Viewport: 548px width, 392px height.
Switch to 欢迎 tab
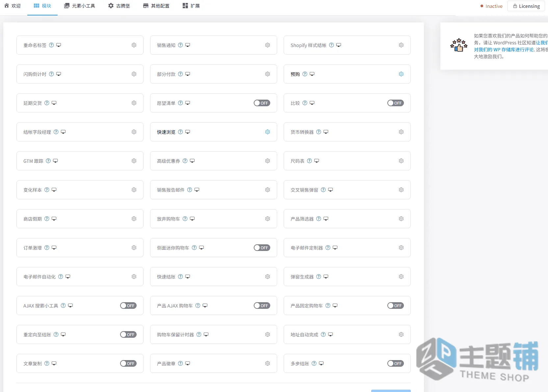(x=13, y=6)
